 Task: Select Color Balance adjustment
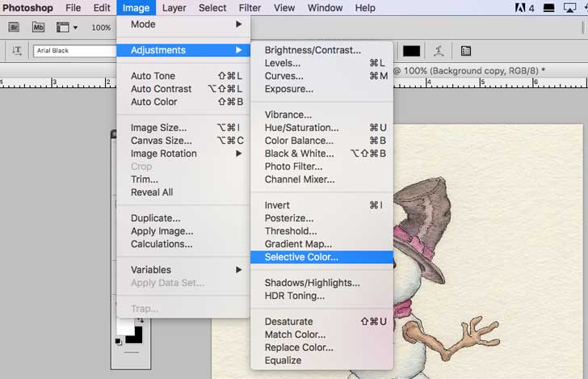point(321,141)
